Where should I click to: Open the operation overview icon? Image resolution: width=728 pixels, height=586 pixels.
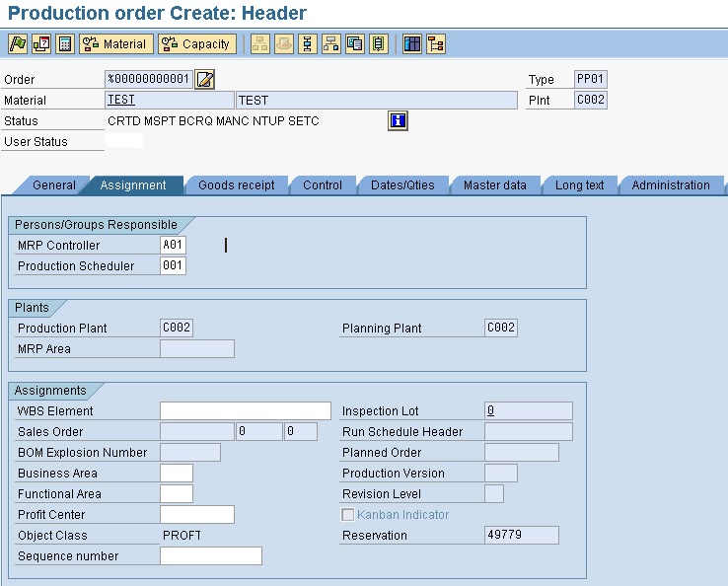308,44
